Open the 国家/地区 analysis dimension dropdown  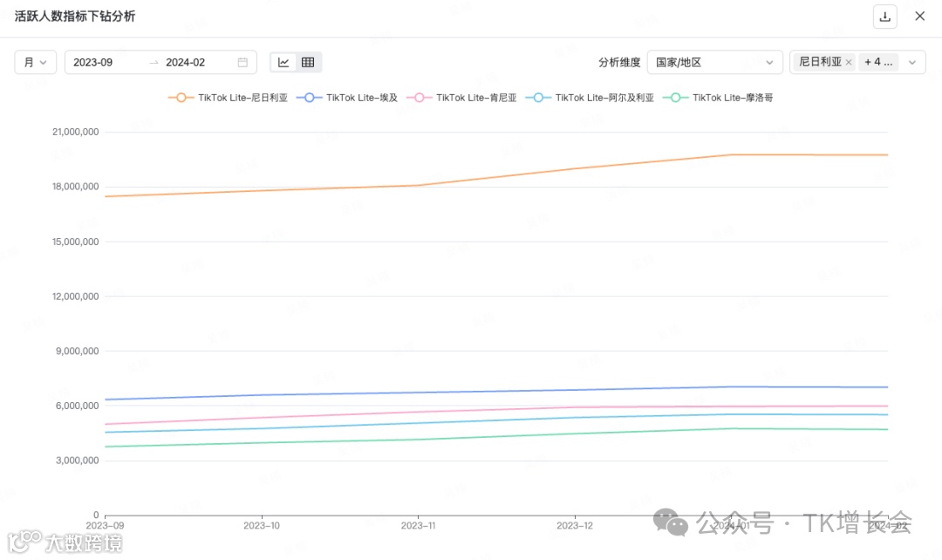pos(714,62)
